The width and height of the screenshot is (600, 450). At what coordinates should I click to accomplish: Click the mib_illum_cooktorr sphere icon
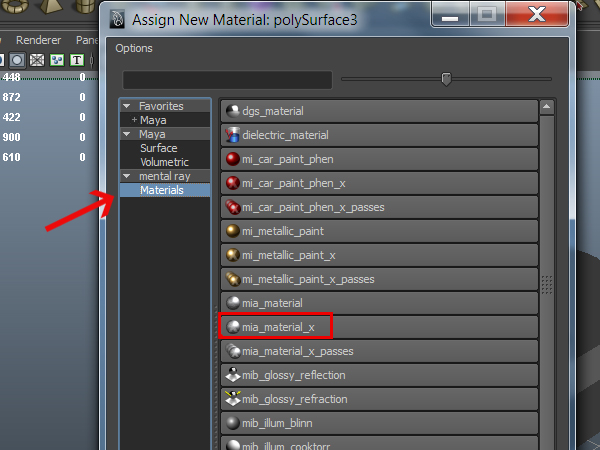coord(233,445)
